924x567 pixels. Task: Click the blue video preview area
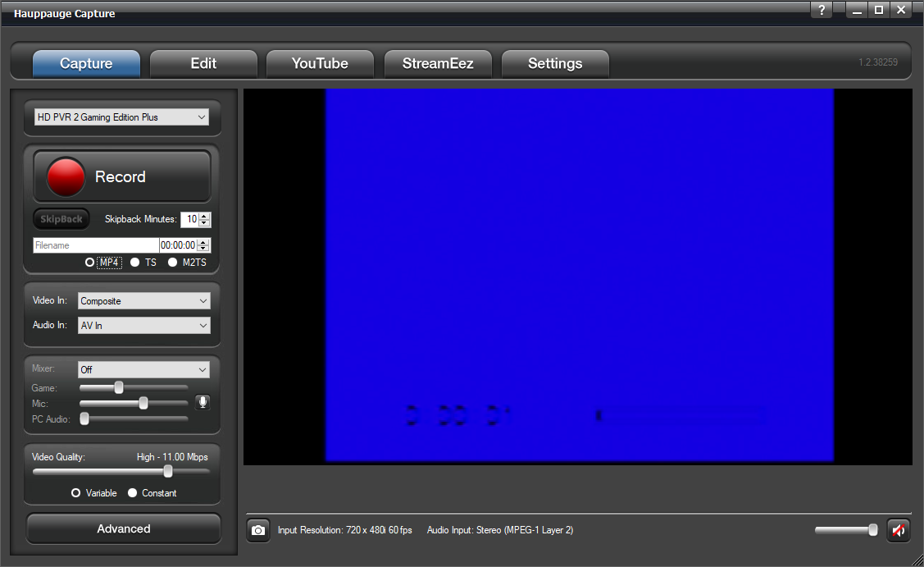580,275
